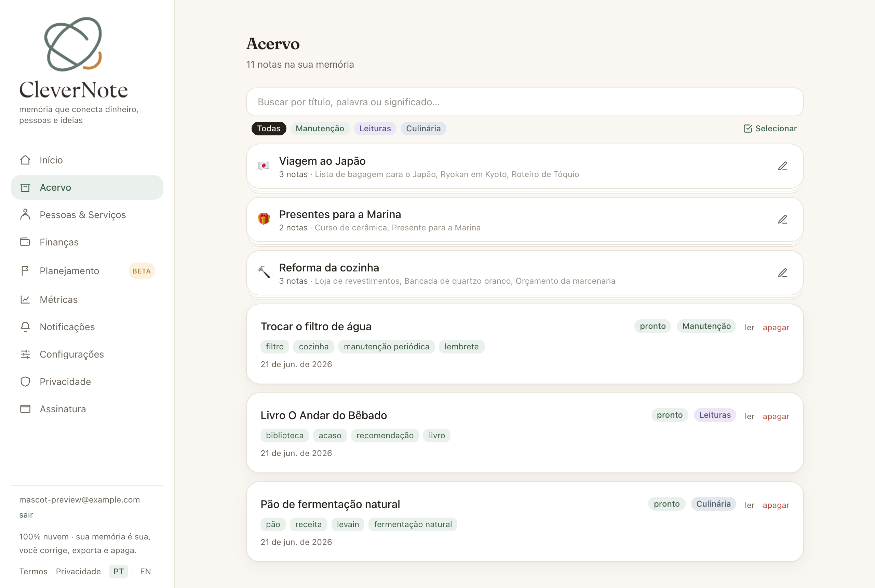Click the Privacidade shield icon

[25, 382]
